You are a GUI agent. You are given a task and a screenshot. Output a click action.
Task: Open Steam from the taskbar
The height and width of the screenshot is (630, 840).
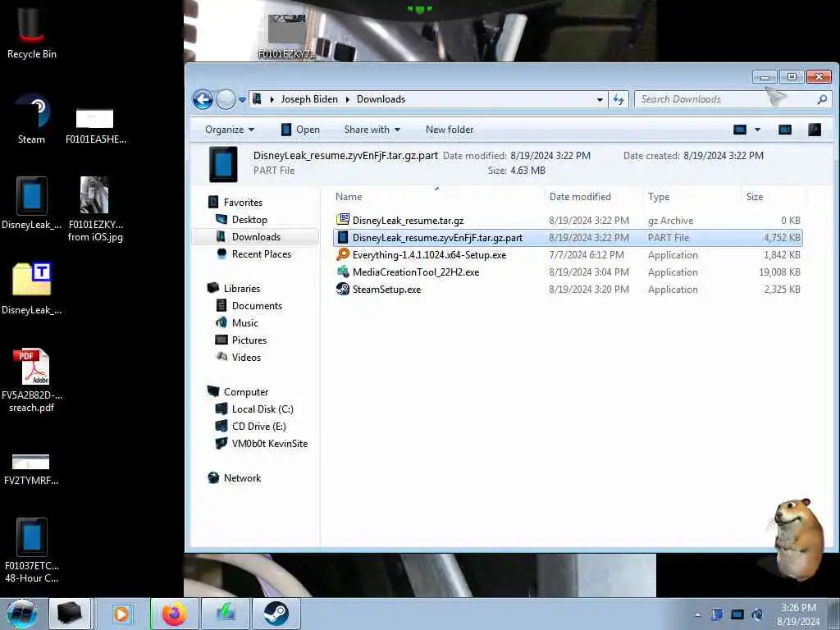pyautogui.click(x=276, y=614)
